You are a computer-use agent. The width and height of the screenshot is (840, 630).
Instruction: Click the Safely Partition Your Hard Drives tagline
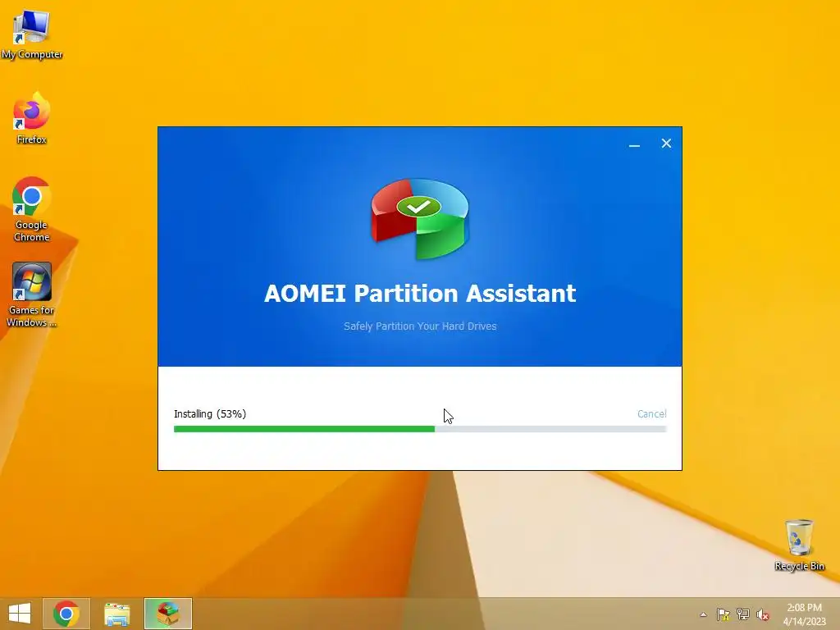(420, 326)
